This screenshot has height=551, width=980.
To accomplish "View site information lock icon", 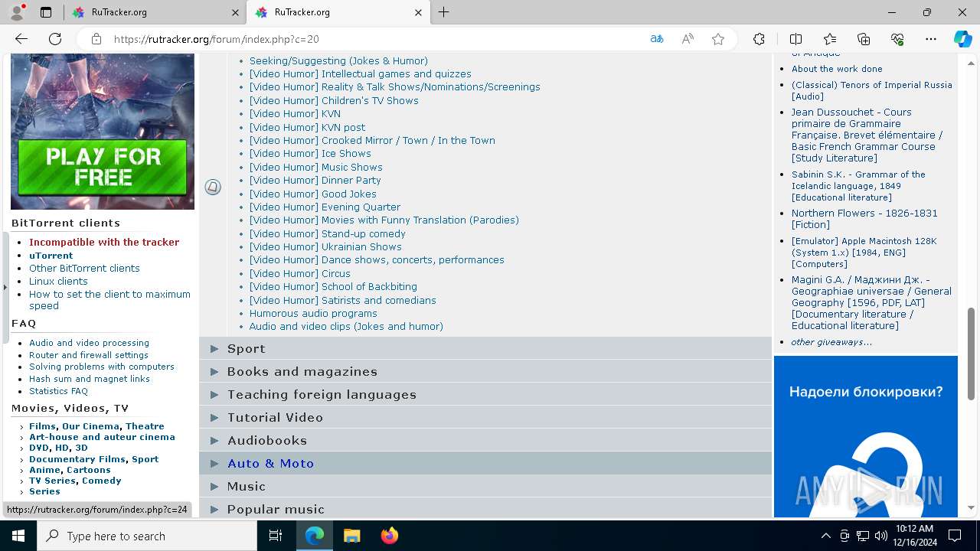I will pyautogui.click(x=96, y=39).
